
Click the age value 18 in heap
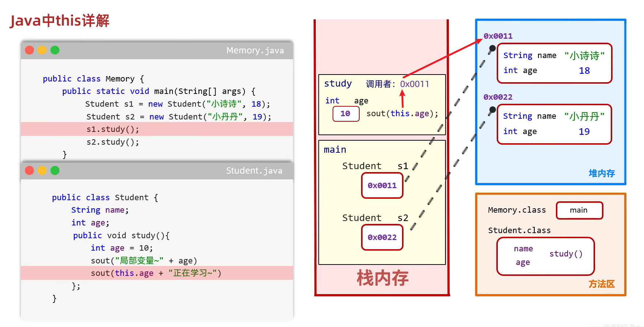coord(584,71)
